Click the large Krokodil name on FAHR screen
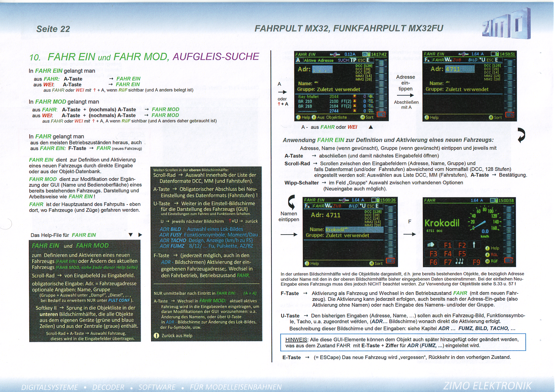Image resolution: width=555 pixels, height=392 pixels. coord(442,222)
